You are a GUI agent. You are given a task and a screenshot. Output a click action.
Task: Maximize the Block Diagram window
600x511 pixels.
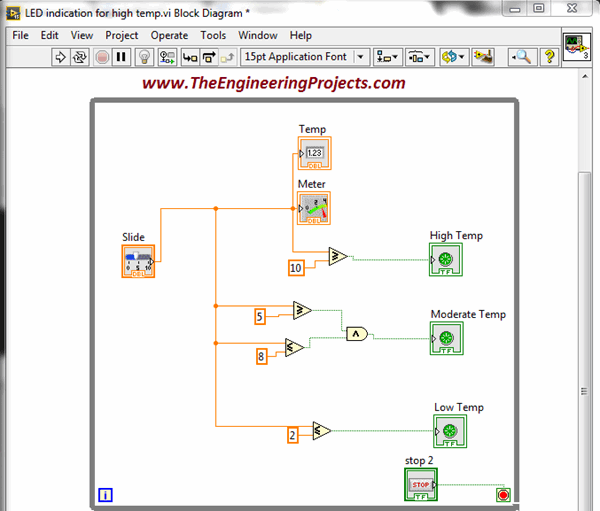(539, 8)
